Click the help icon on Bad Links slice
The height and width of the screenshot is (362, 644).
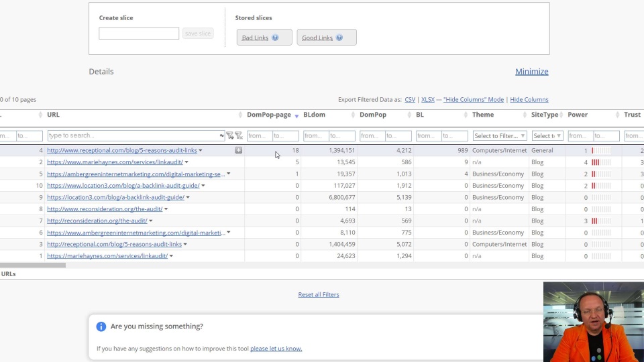click(x=276, y=38)
